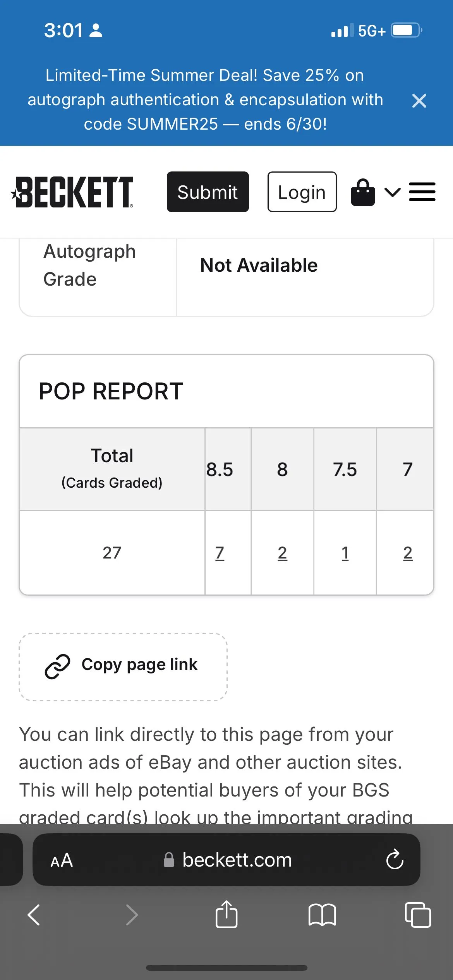The height and width of the screenshot is (980, 453).
Task: Dismiss the Summer Deal promo banner
Action: pos(419,101)
